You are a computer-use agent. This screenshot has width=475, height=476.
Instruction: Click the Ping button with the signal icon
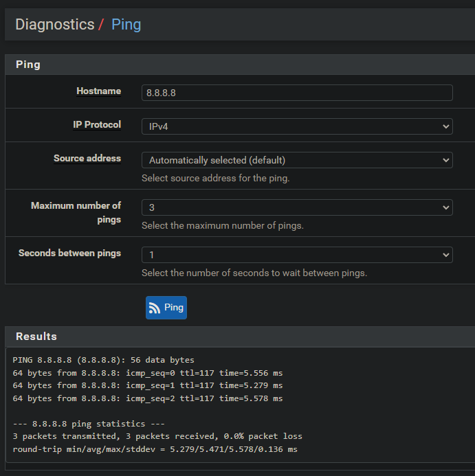tap(166, 308)
